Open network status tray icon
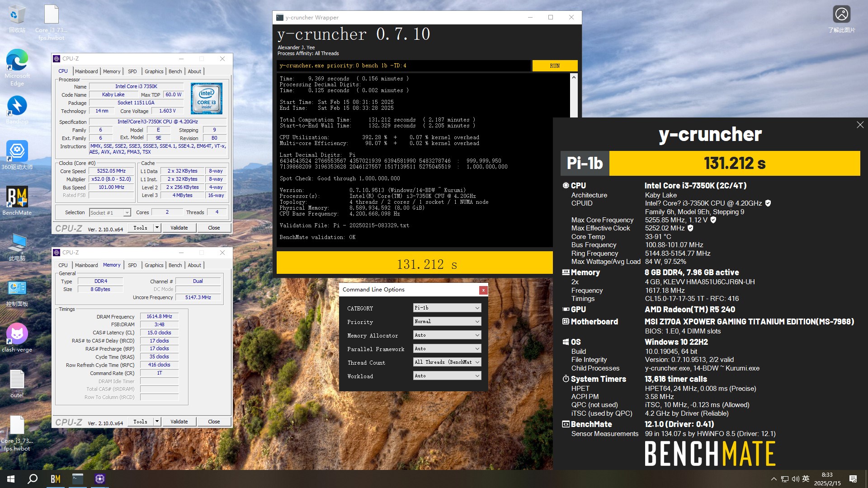Viewport: 868px width, 488px height. tap(784, 479)
